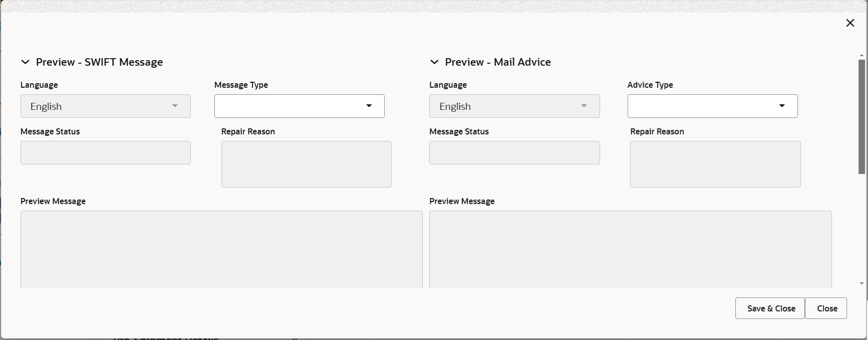Click the SWIFT Repair Reason text area

click(307, 164)
